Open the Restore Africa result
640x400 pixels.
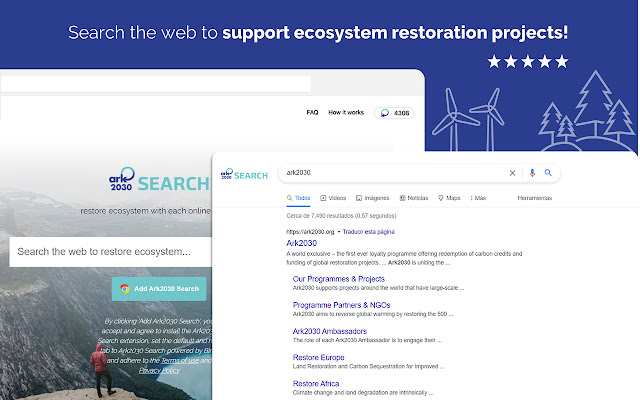(x=316, y=383)
